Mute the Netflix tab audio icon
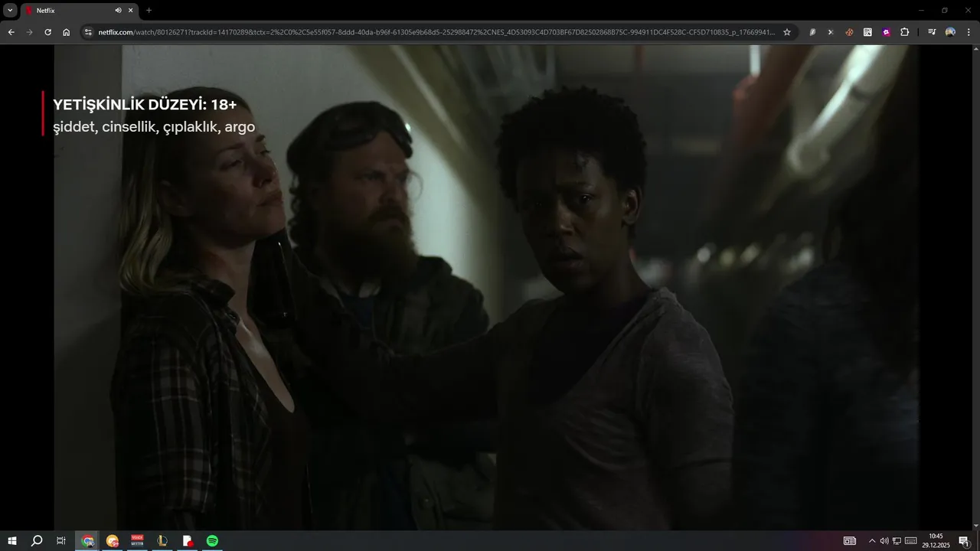980x551 pixels. point(118,11)
